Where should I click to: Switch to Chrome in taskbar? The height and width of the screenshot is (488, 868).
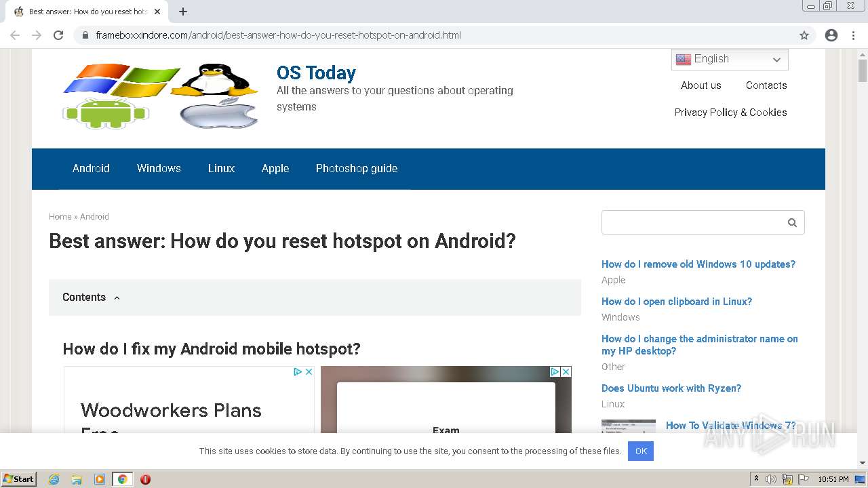point(122,479)
